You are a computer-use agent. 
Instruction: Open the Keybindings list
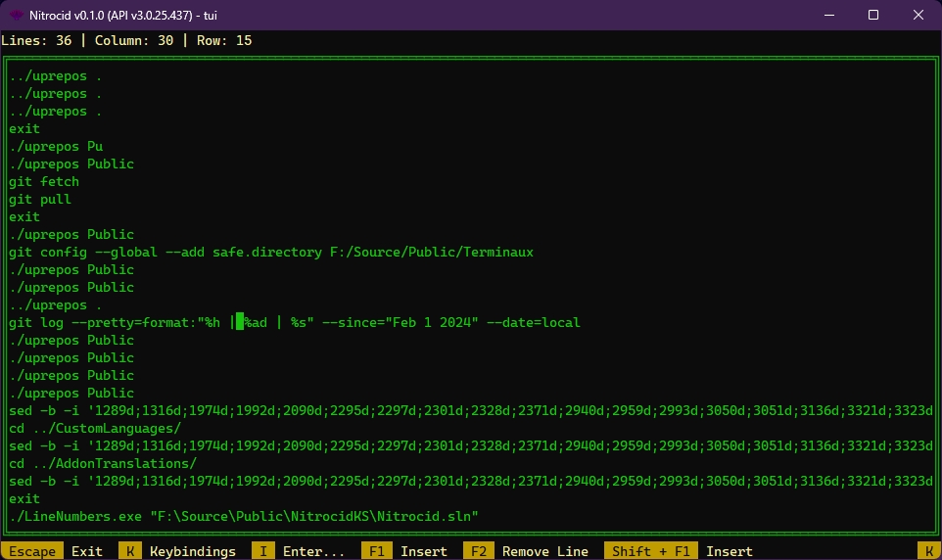pos(193,551)
